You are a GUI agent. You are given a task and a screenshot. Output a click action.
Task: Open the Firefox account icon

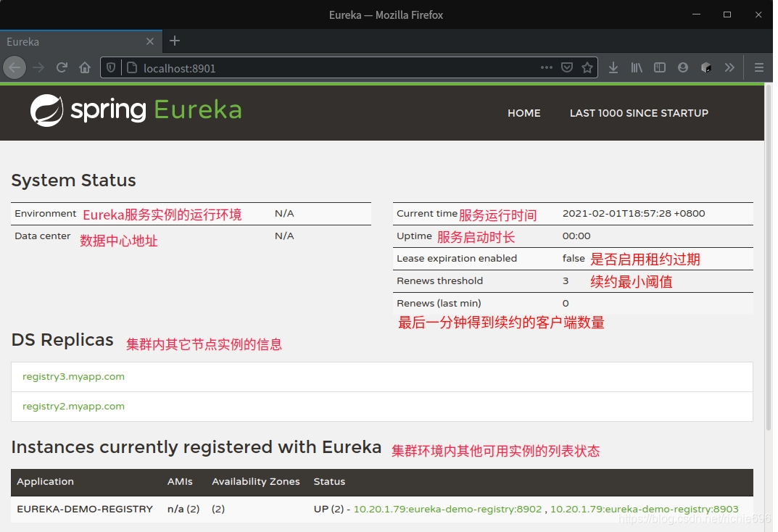pyautogui.click(x=683, y=67)
